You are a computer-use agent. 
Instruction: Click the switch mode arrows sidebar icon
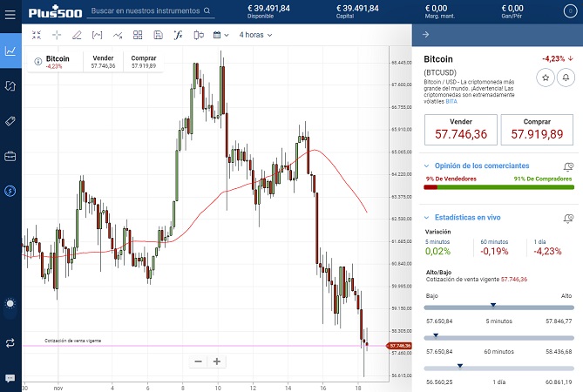10,342
